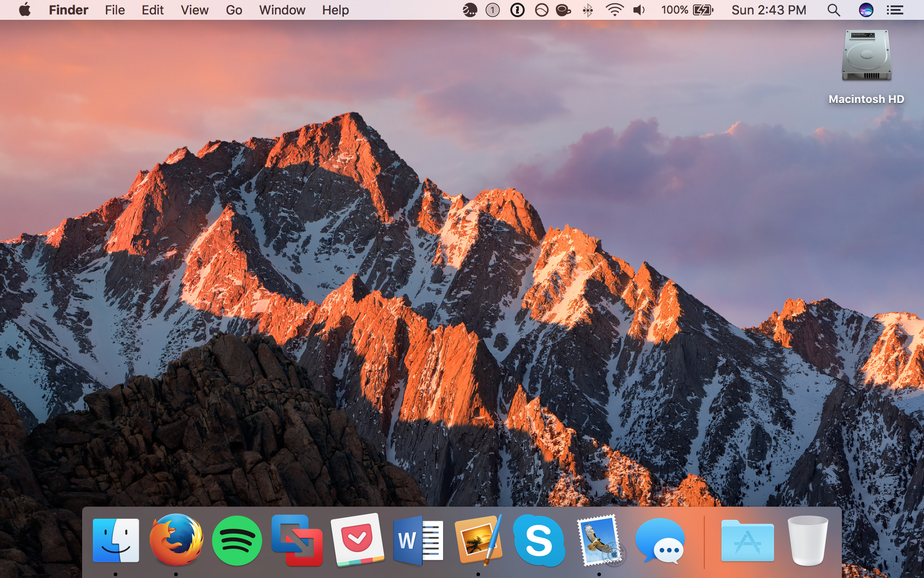Open Firefox from the Dock
924x578 pixels.
pyautogui.click(x=177, y=540)
